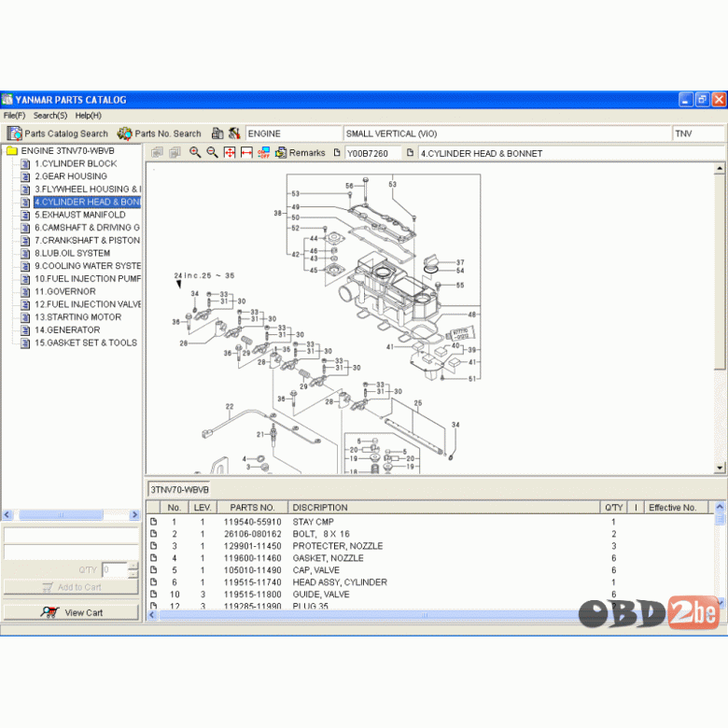This screenshot has width=728, height=728.
Task: Click parts list scrollbar up arrow
Action: tap(720, 507)
